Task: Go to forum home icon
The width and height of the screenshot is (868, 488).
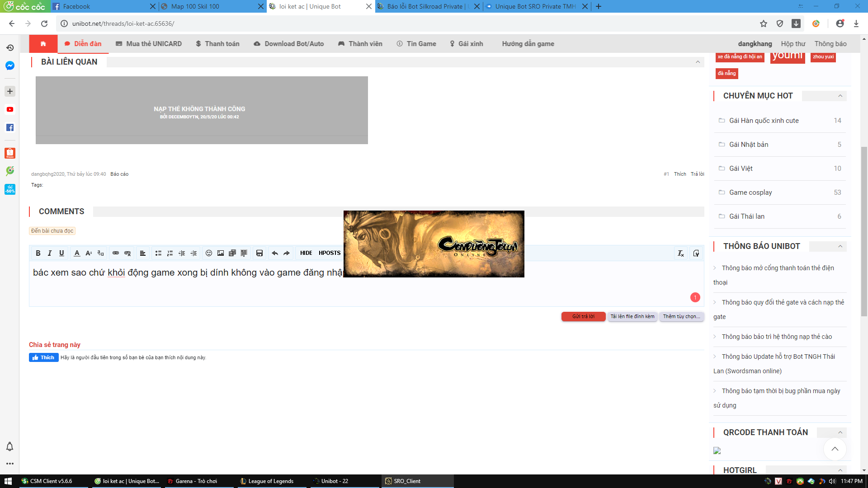Action: [43, 44]
